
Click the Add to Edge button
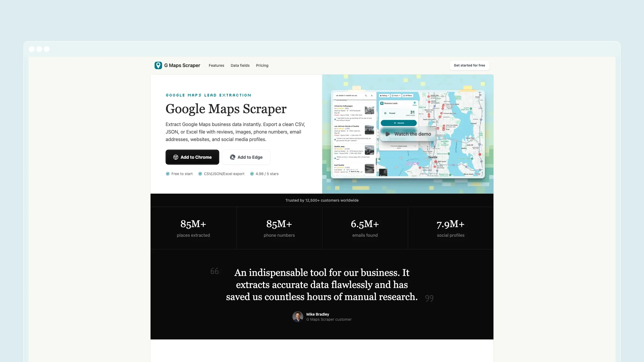click(x=246, y=157)
